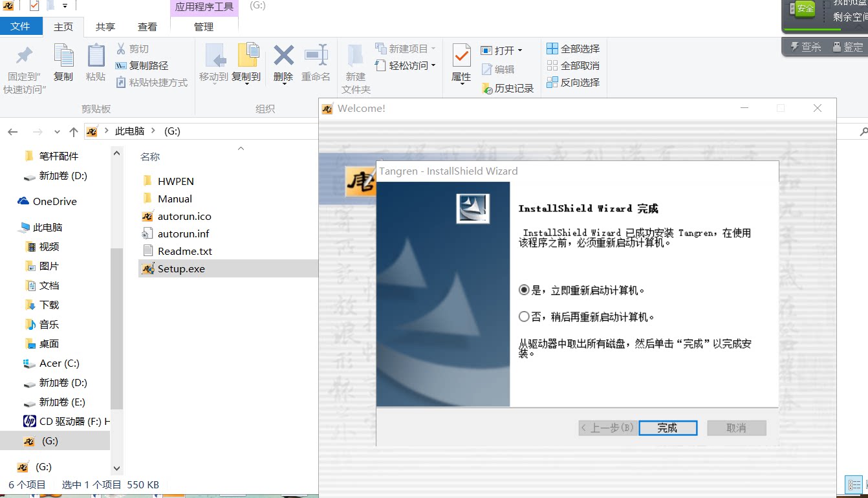The image size is (868, 498).
Task: Expand Quick Access Toolbar customize arrow
Action: [x=65, y=6]
